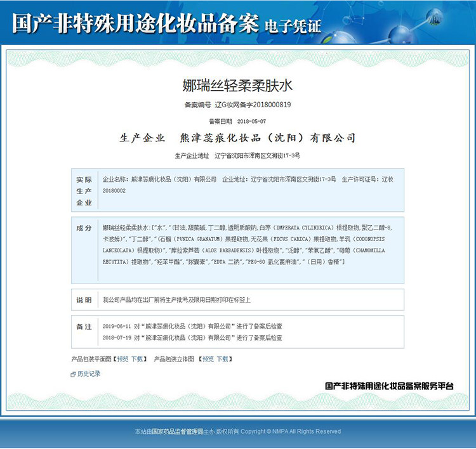The width and height of the screenshot is (476, 449).
Task: Click the ingredient list text
Action: pos(249,245)
